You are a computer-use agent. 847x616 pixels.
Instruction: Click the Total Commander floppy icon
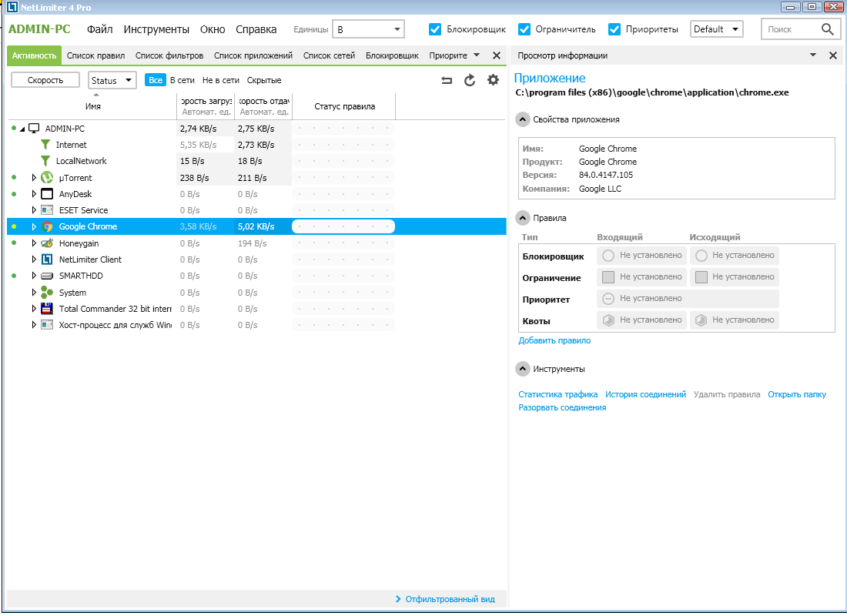[x=47, y=309]
